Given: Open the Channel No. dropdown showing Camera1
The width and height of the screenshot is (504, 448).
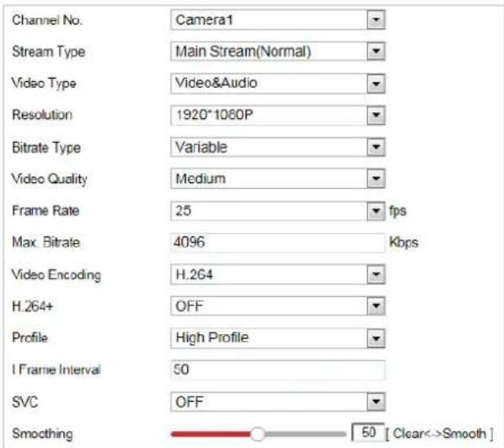Looking at the screenshot, I should [x=278, y=20].
